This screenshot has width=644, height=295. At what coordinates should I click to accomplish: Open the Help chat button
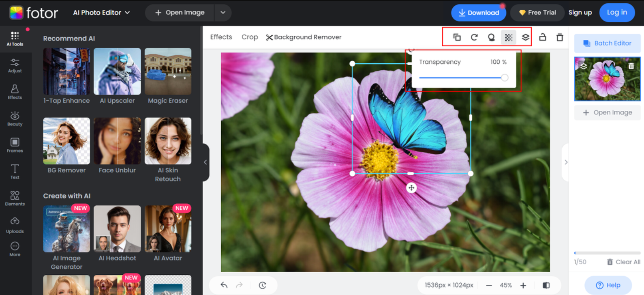pyautogui.click(x=608, y=285)
